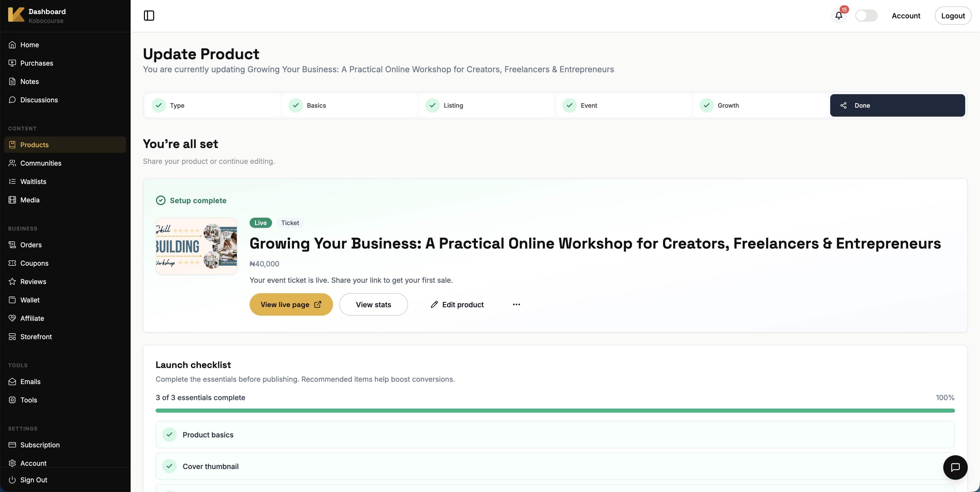The height and width of the screenshot is (492, 980).
Task: Select the Done step tab
Action: (x=898, y=105)
